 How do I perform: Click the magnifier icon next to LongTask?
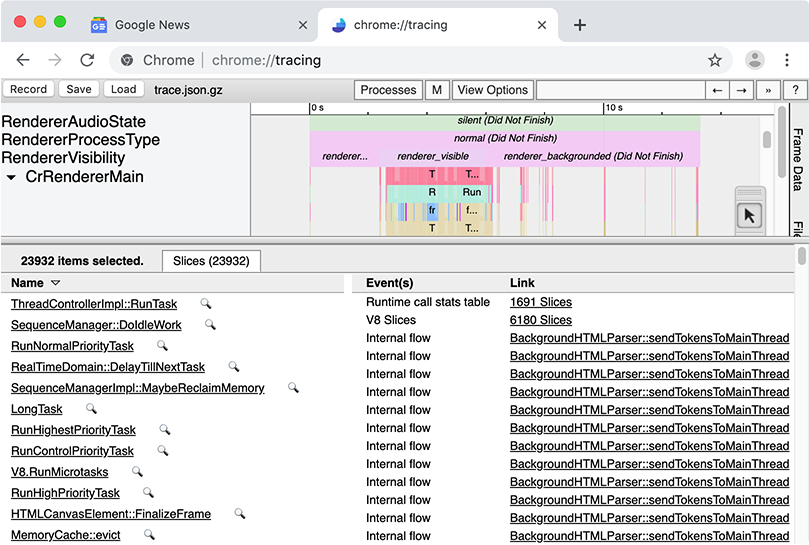click(91, 409)
